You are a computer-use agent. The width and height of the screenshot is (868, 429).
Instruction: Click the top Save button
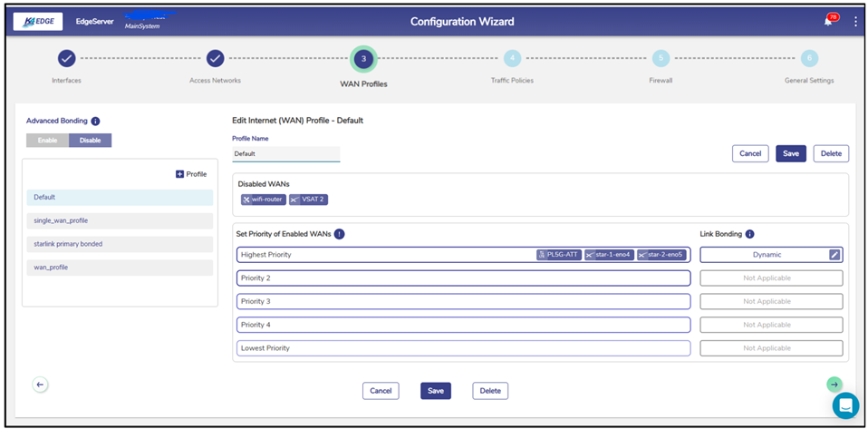[x=790, y=153]
